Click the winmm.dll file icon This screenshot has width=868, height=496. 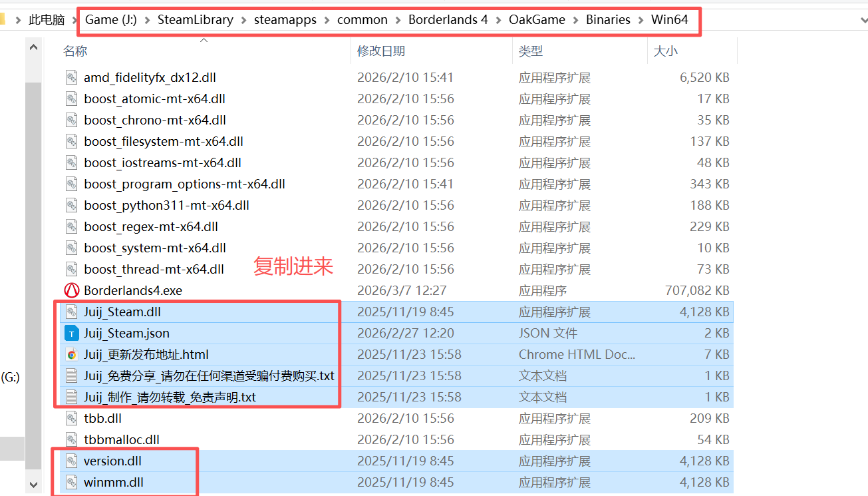coord(71,482)
